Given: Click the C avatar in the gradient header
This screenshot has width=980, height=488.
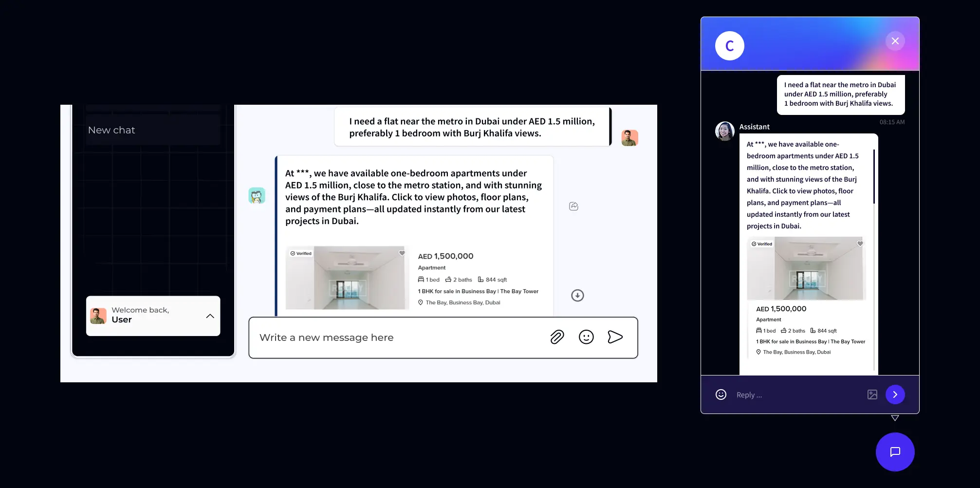Looking at the screenshot, I should tap(729, 45).
